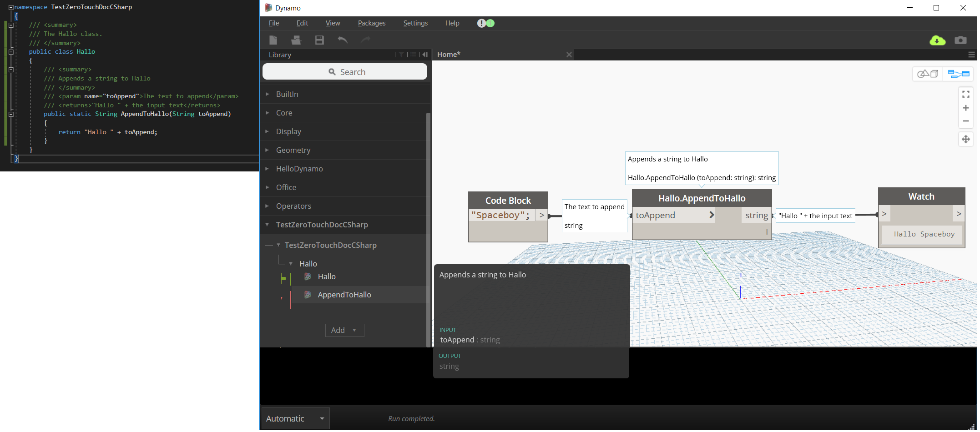
Task: Open the Packages menu
Action: pyautogui.click(x=372, y=23)
